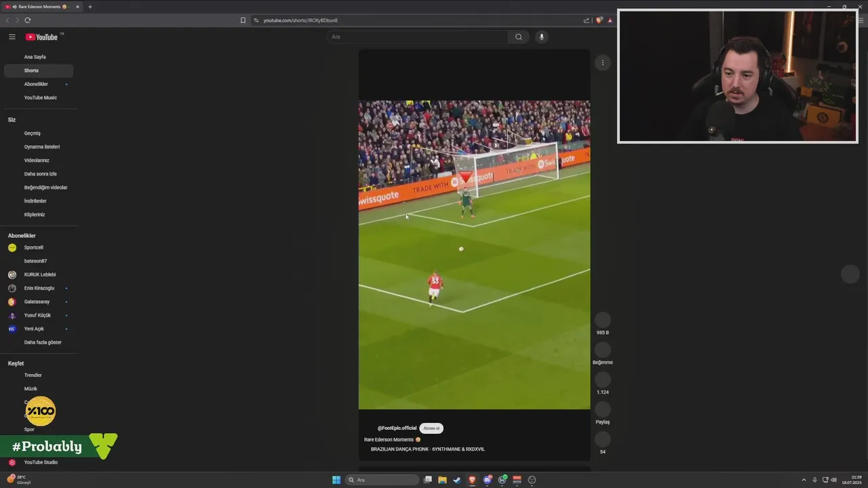The width and height of the screenshot is (868, 488).
Task: Open the Yusuf Küçük channel
Action: 37,315
